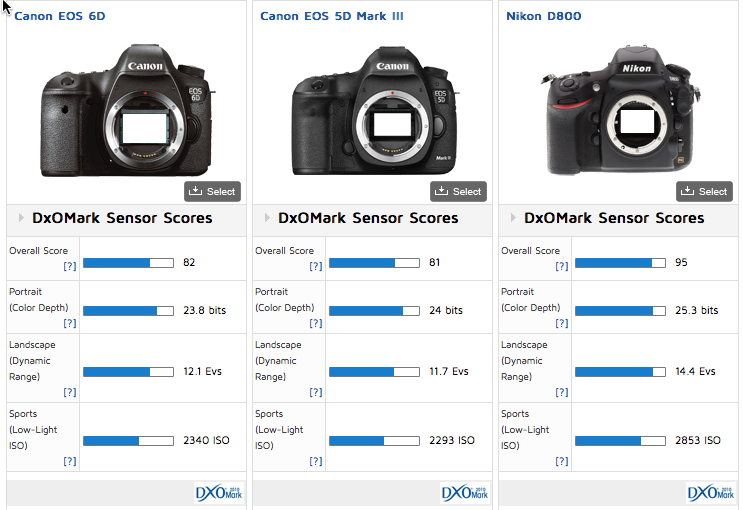The image size is (743, 510).
Task: Open Portrait Color Depth help for Nikon D800
Action: 562,323
